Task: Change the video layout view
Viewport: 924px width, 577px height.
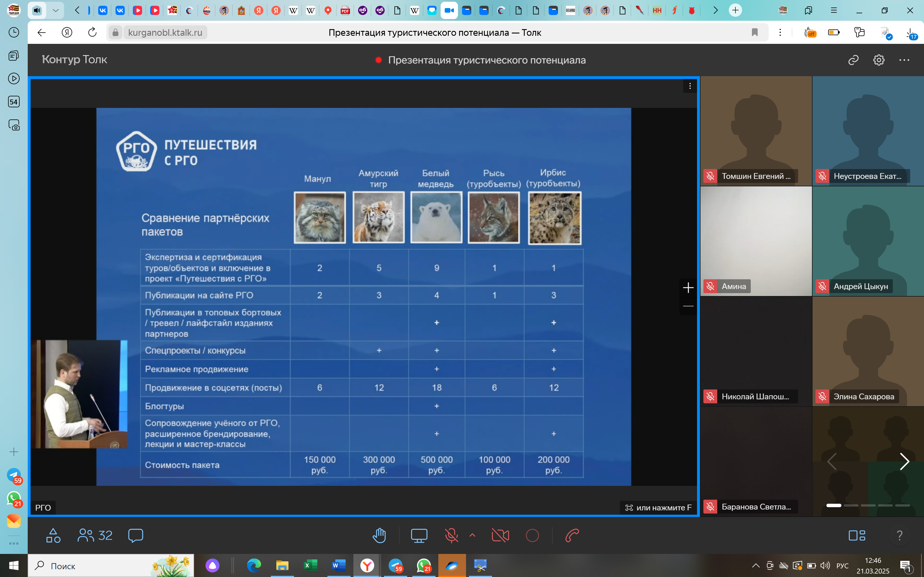Action: tap(856, 535)
